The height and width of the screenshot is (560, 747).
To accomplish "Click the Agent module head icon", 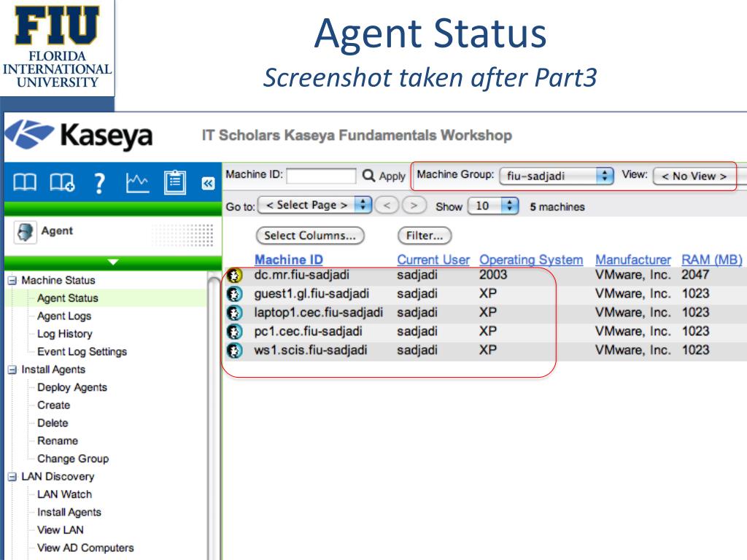I will [x=25, y=233].
